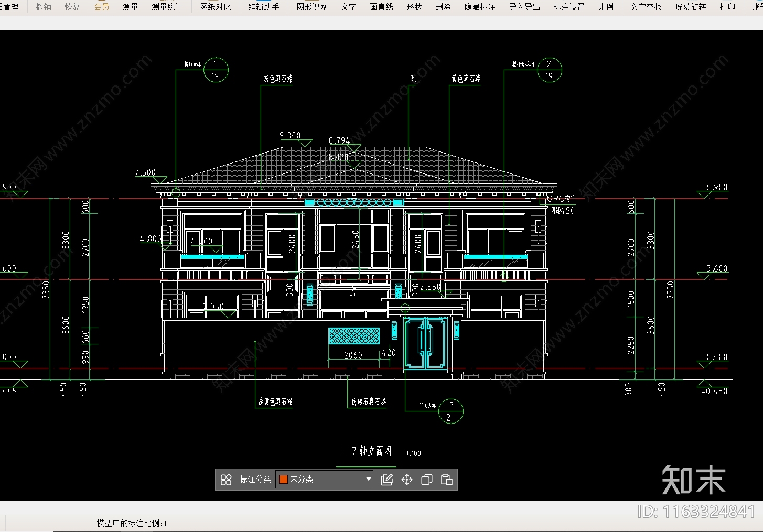
Task: Click the 8.794 elevation mark
Action: pos(339,140)
